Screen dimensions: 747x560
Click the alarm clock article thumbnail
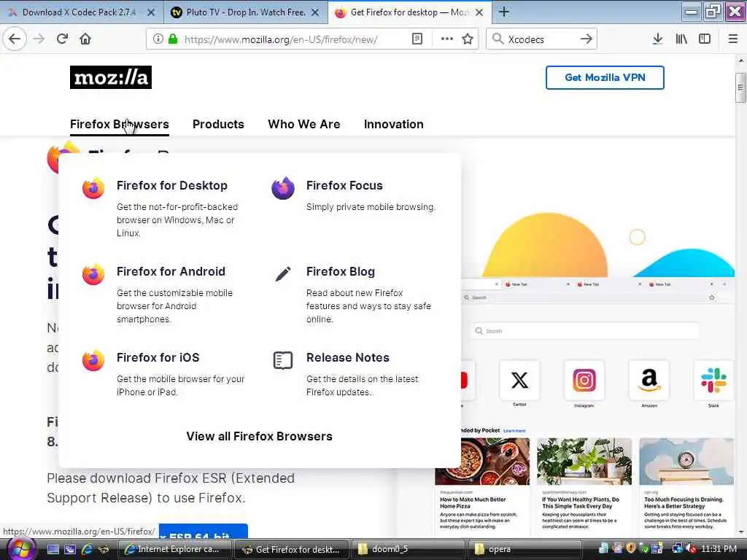686,462
